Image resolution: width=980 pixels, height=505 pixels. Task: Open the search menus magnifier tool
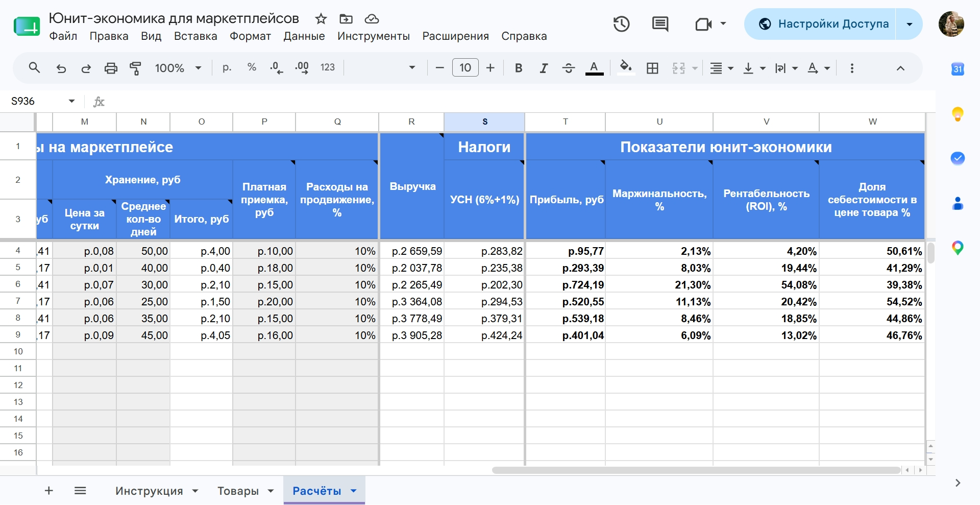34,67
